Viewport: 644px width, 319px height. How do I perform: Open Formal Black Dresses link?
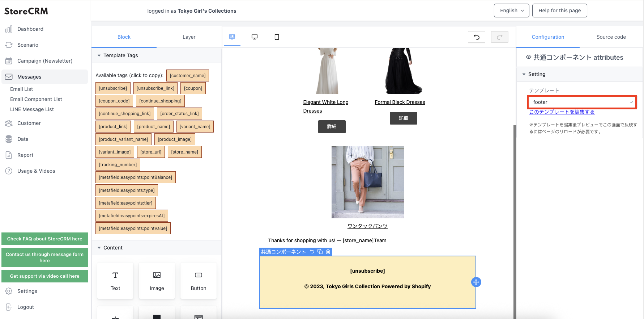(400, 102)
